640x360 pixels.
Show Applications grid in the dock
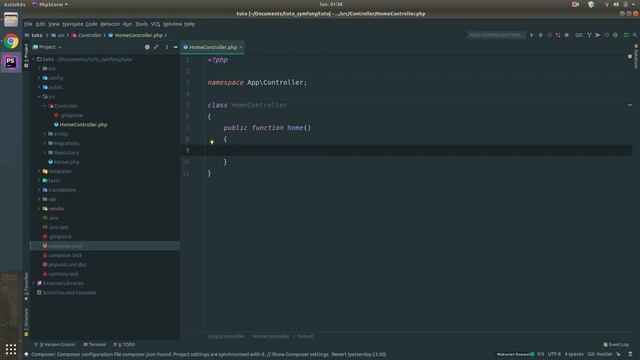point(11,349)
